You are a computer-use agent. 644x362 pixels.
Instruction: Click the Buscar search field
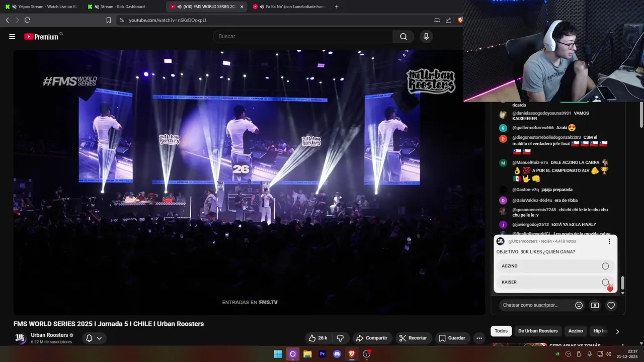(x=303, y=36)
